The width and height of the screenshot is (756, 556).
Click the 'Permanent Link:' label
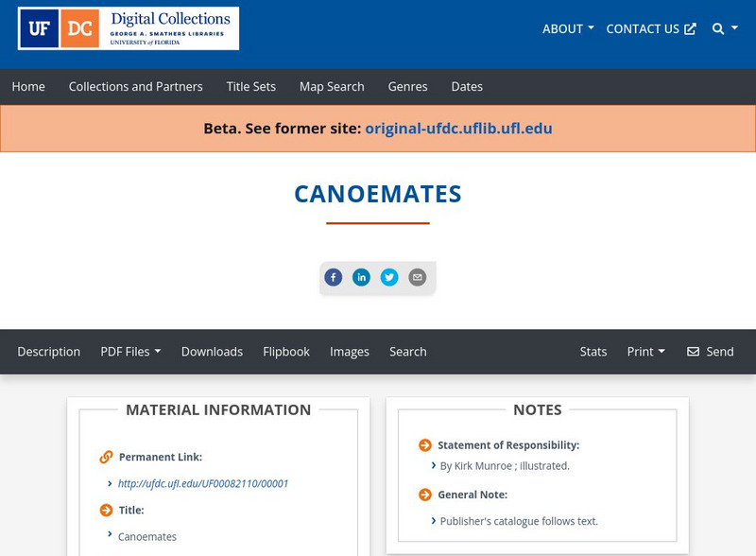coord(161,457)
